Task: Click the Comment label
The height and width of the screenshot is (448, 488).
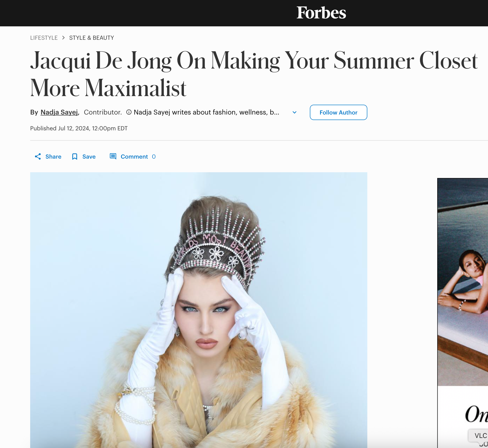Action: click(x=134, y=157)
